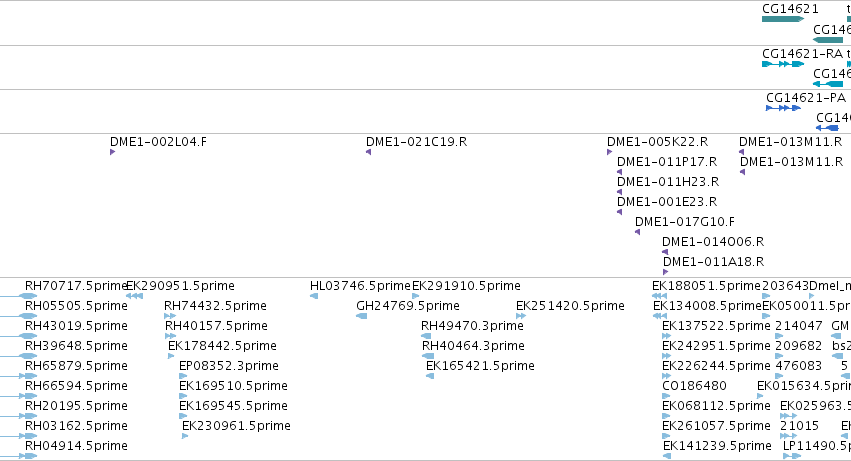Open the RH04914.5prime feature label

(77, 446)
